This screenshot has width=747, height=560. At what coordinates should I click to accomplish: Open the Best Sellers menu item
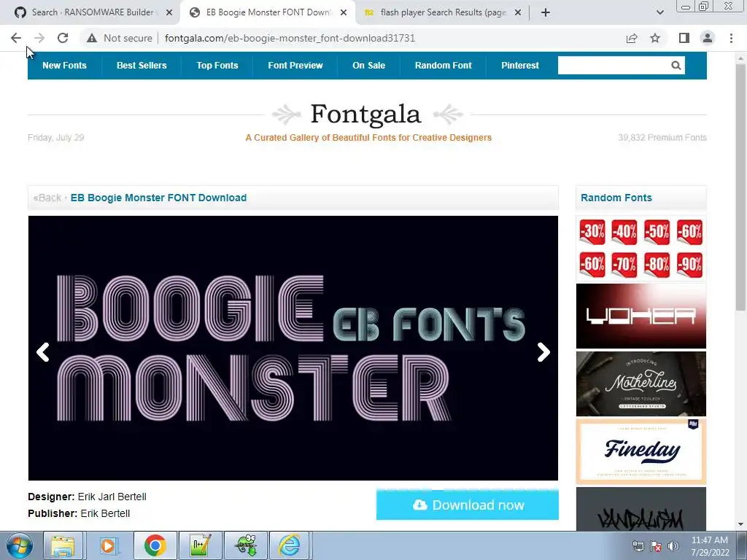pos(142,65)
